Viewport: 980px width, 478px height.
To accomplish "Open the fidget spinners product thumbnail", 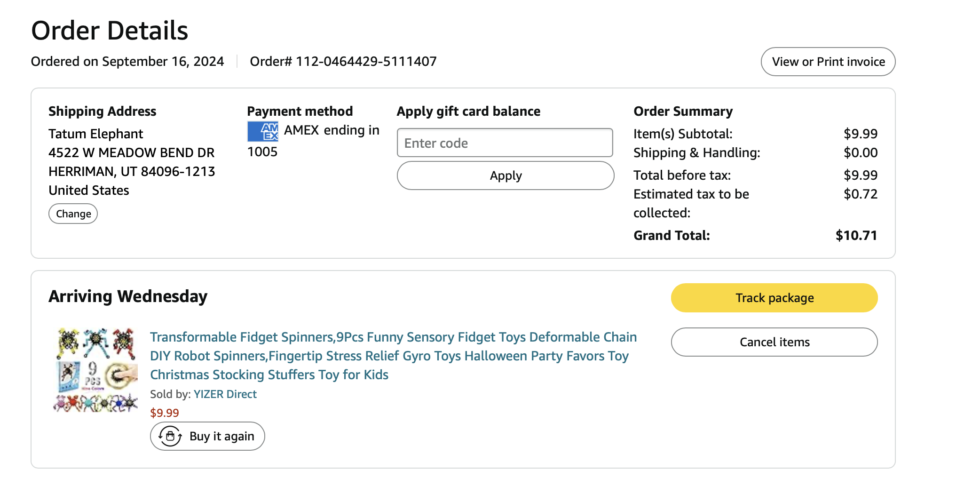I will (96, 370).
